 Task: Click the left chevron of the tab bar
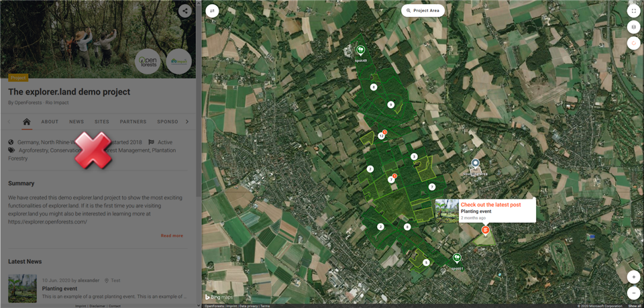point(9,121)
